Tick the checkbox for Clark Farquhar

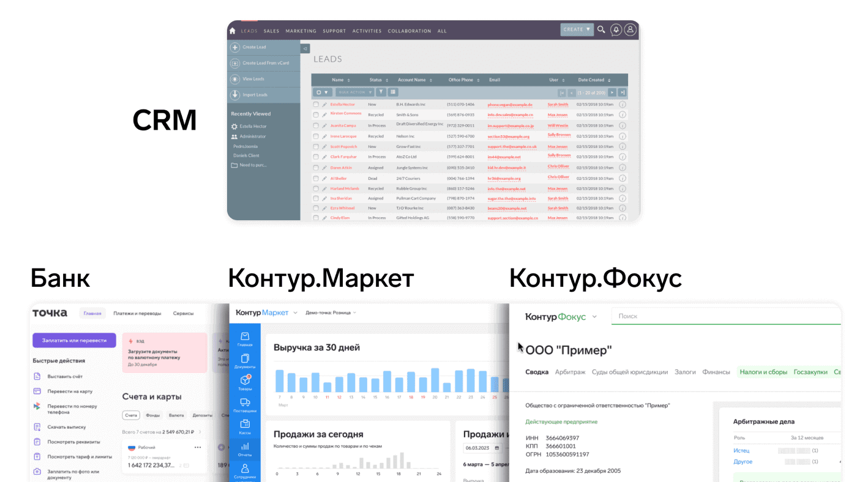pos(316,157)
